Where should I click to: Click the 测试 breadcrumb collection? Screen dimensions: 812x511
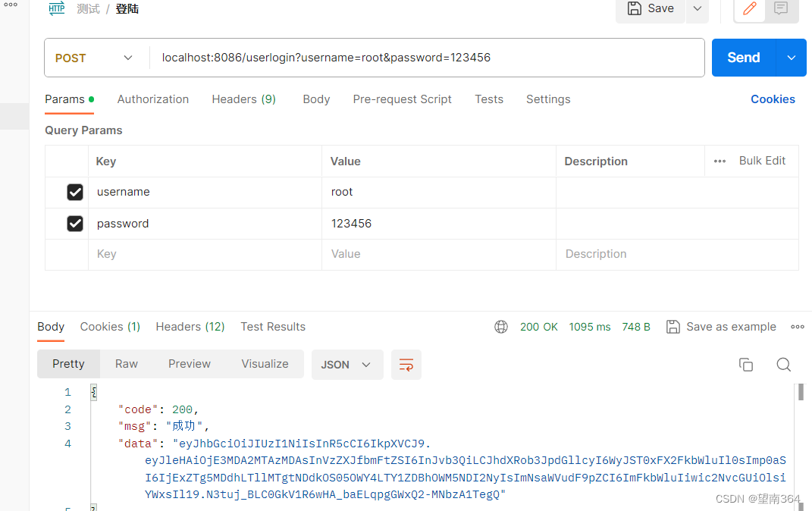tap(88, 9)
